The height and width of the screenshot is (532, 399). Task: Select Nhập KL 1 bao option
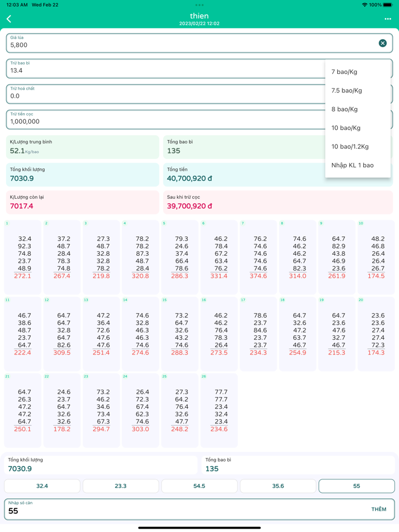pos(358,165)
